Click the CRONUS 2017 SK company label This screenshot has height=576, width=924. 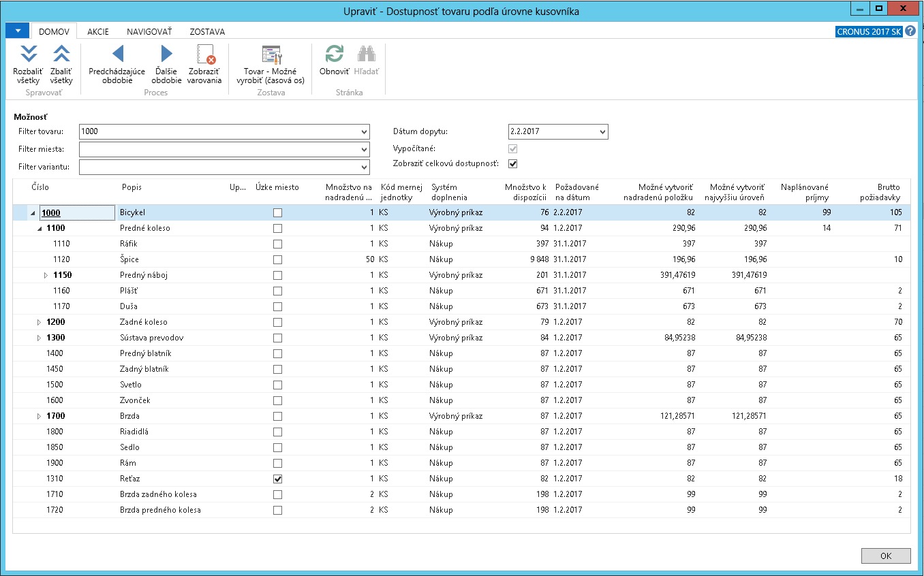click(x=869, y=31)
